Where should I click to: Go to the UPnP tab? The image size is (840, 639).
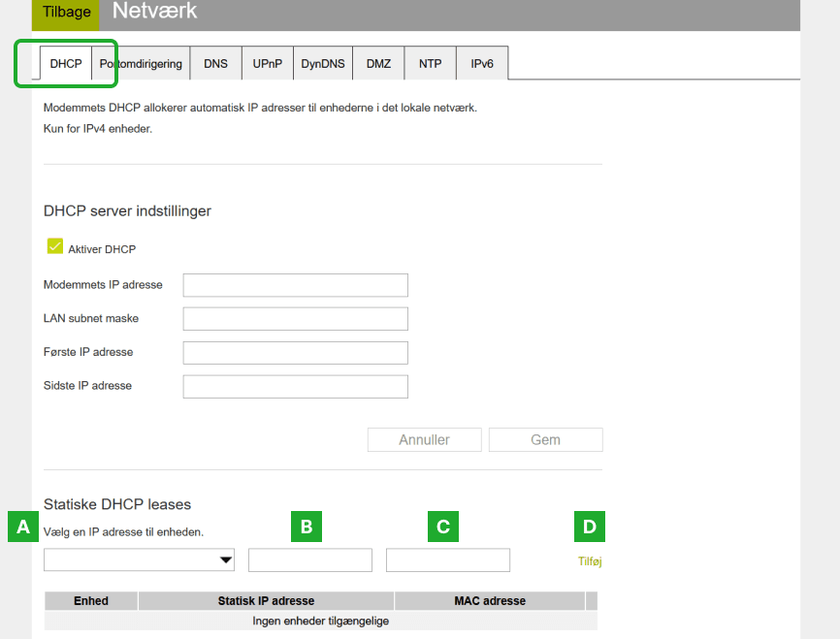[x=268, y=64]
